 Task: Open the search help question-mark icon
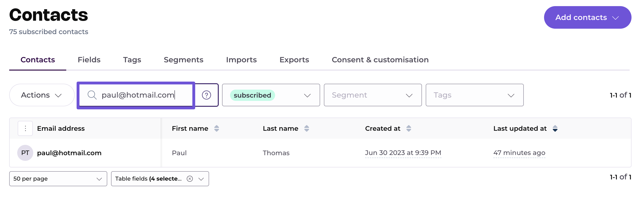coord(206,95)
